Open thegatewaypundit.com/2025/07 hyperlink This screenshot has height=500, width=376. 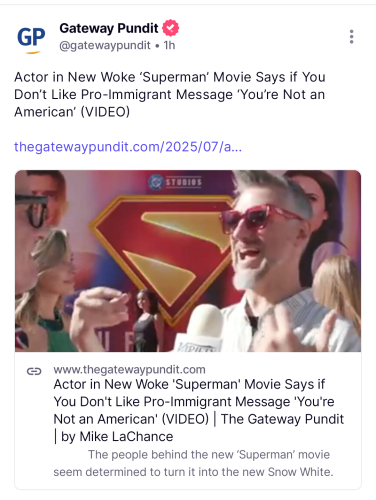click(128, 147)
